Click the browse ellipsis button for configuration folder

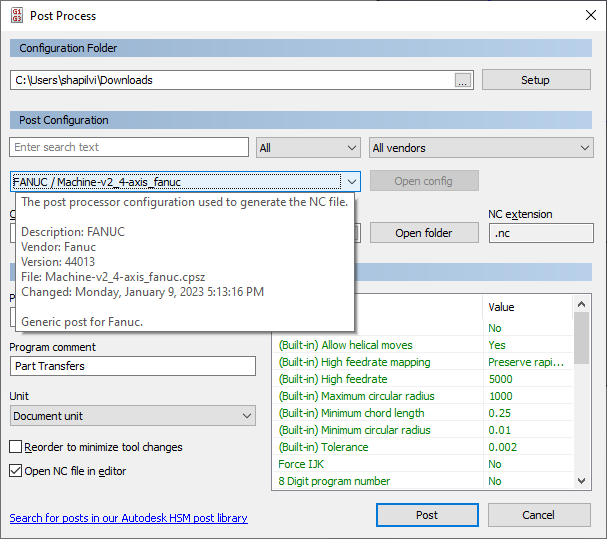(462, 81)
